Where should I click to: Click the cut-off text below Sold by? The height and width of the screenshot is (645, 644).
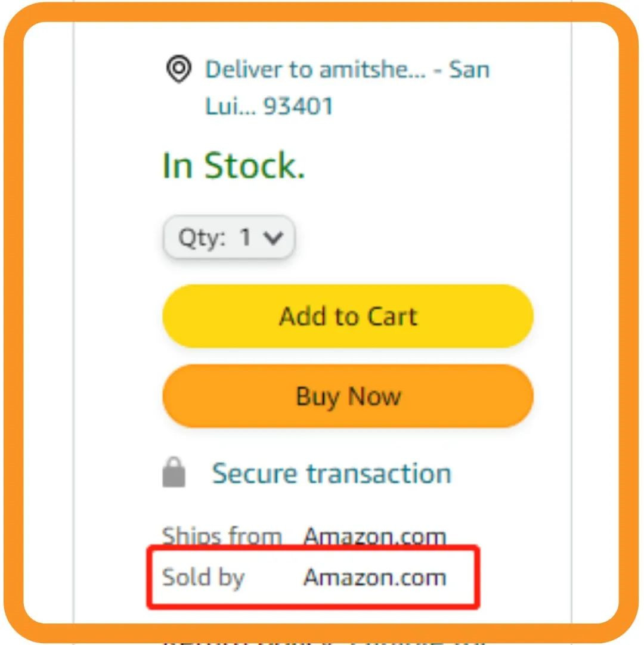coord(325,641)
